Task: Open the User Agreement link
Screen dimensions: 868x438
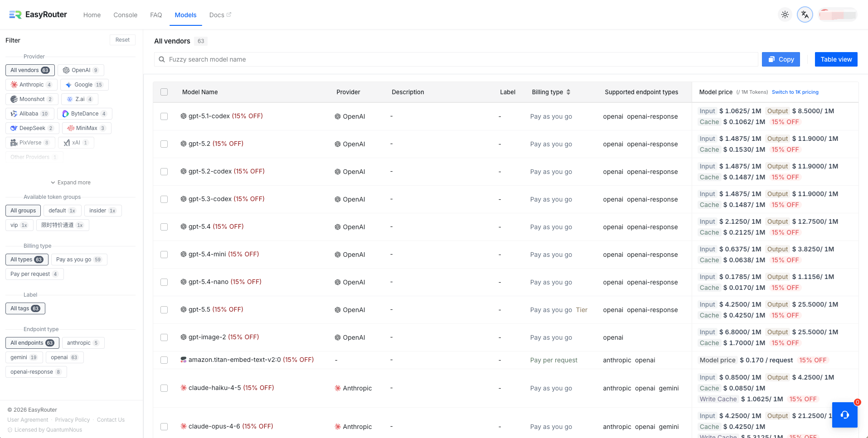Action: [x=28, y=420]
